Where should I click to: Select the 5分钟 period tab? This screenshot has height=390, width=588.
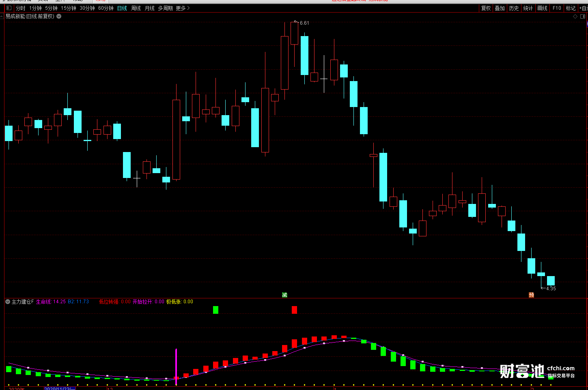point(52,8)
